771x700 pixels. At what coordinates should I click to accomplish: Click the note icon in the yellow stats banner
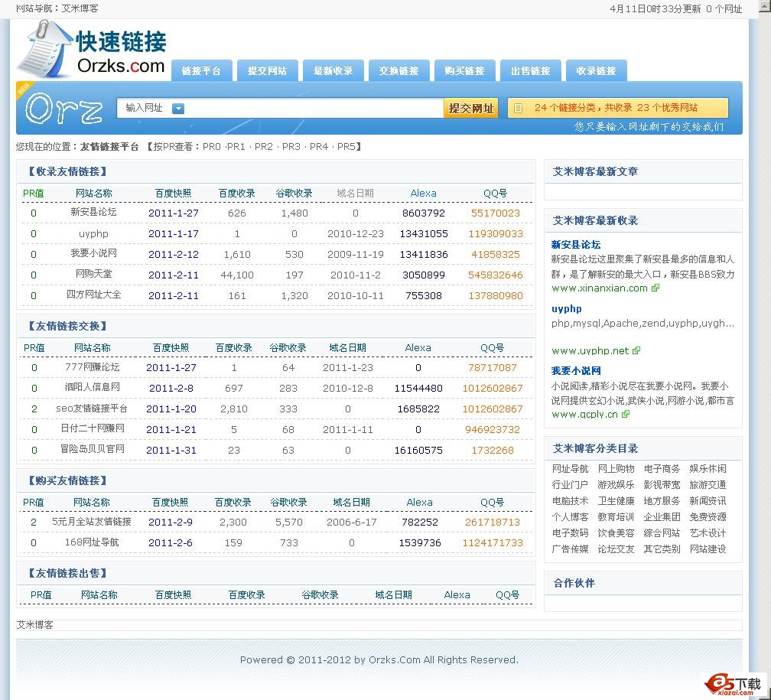pyautogui.click(x=519, y=109)
